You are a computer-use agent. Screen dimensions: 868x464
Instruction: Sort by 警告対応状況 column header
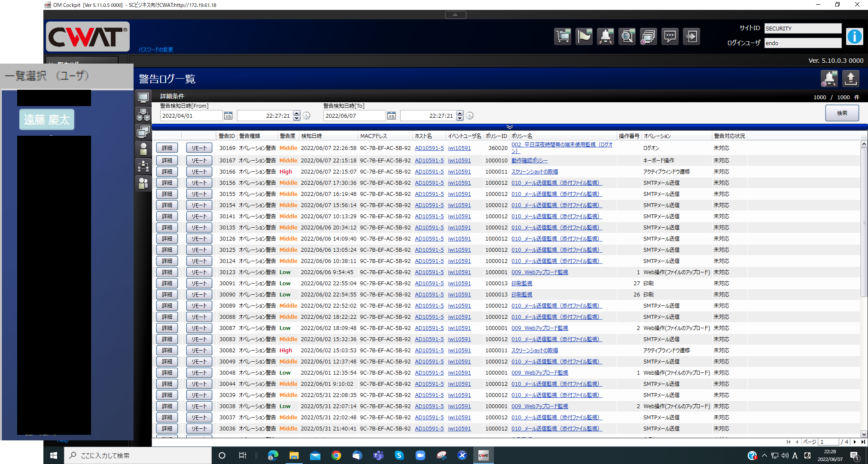click(729, 136)
